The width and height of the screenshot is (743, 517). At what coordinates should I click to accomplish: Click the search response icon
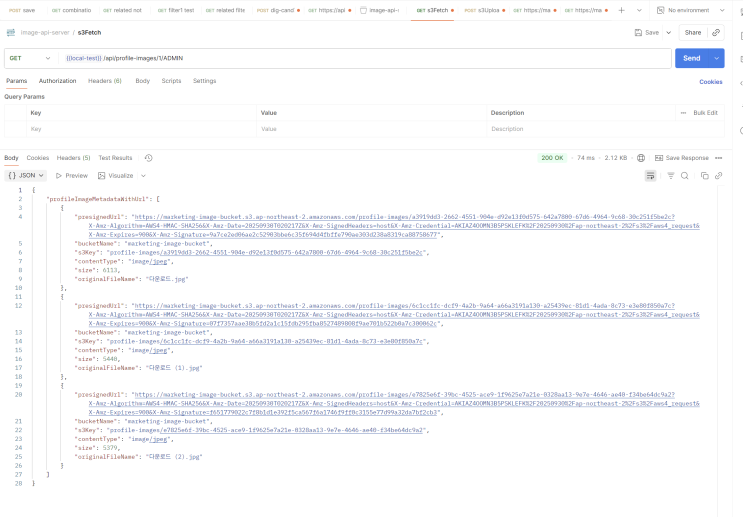pos(685,176)
